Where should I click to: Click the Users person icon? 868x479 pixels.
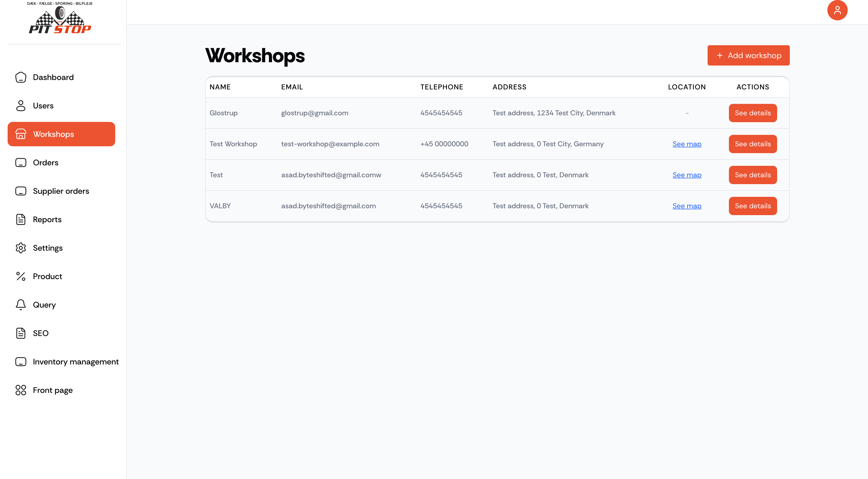pos(21,105)
